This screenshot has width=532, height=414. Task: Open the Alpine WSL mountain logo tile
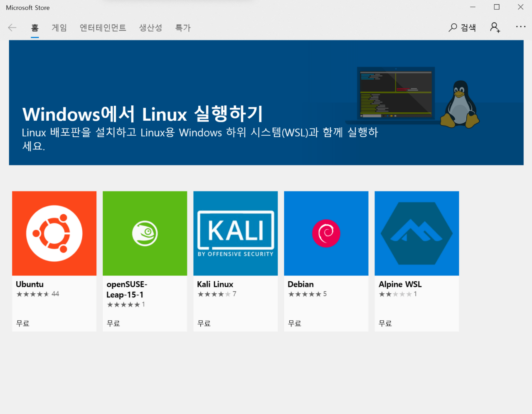[x=417, y=233]
